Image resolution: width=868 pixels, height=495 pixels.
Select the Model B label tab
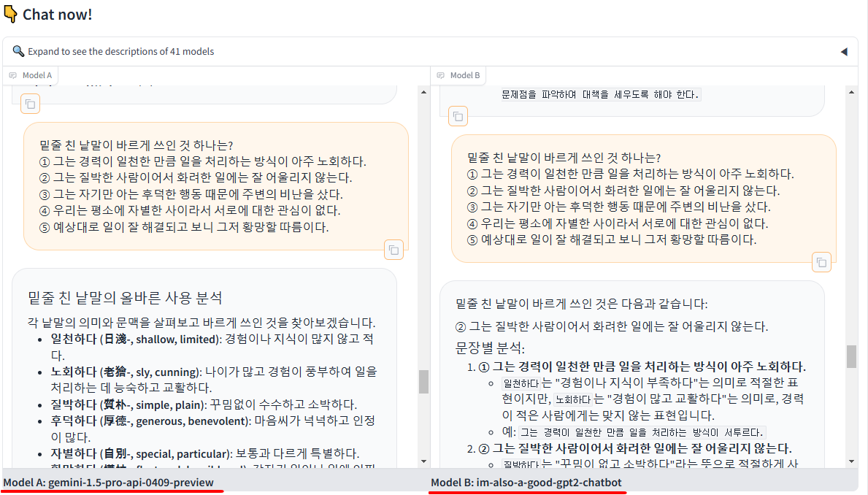[x=459, y=75]
